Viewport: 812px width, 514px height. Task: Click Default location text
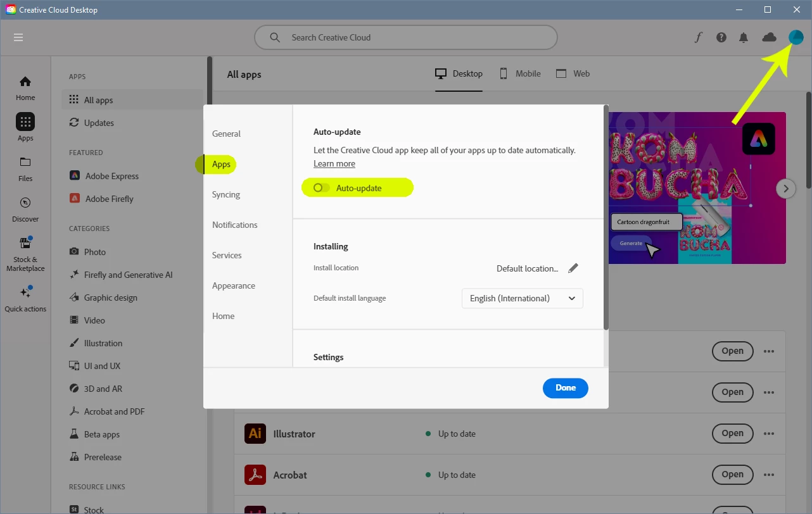528,268
